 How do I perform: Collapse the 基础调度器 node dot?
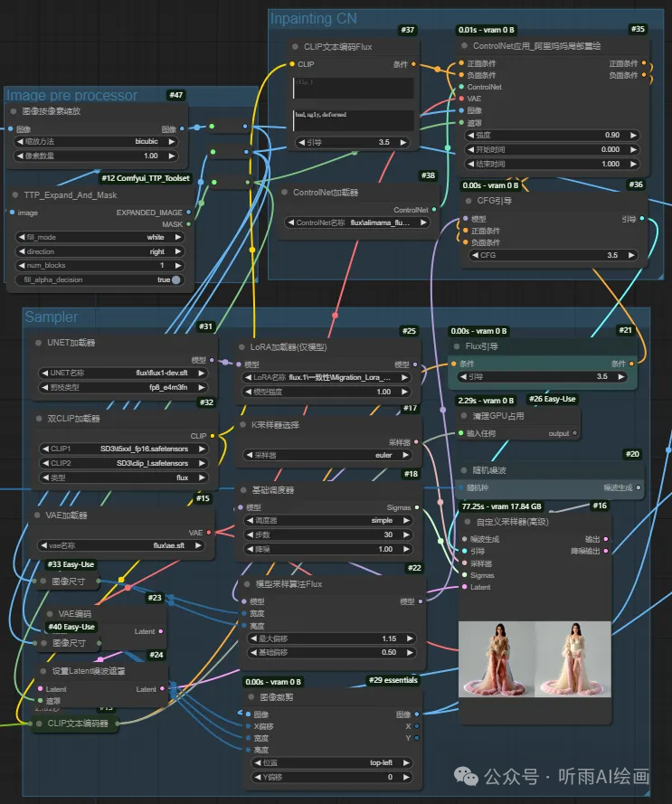(x=243, y=490)
